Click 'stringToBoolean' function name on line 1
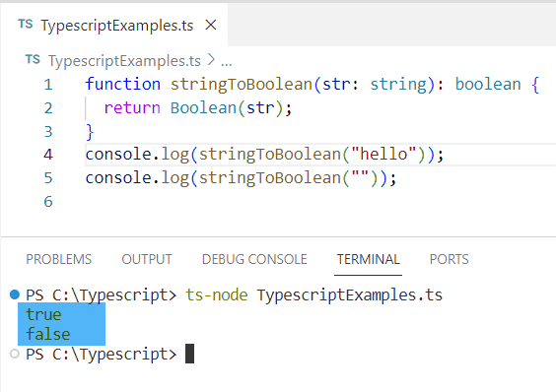 (242, 85)
